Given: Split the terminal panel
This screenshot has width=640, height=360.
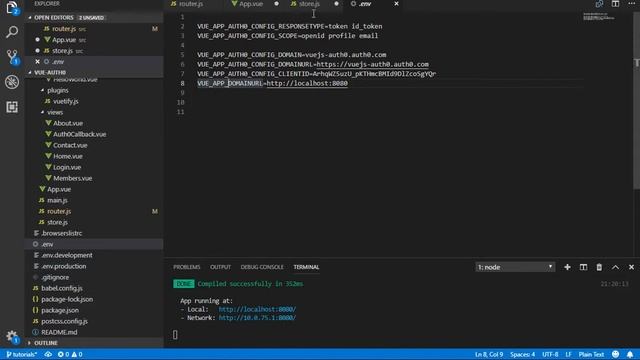Looking at the screenshot, I should tap(583, 267).
